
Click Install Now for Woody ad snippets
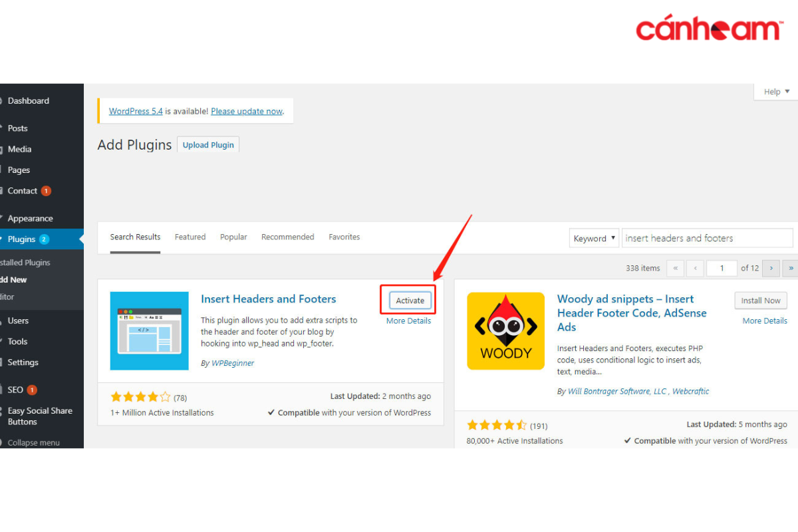click(761, 301)
